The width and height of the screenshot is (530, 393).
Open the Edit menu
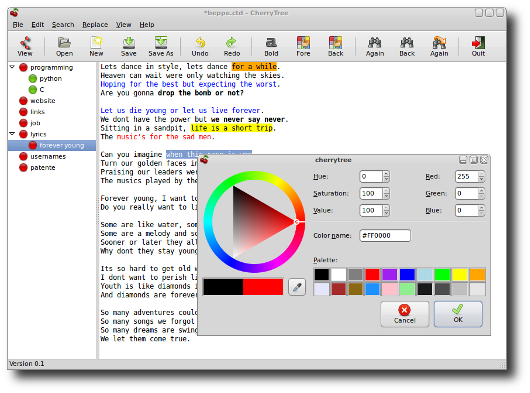(x=38, y=25)
